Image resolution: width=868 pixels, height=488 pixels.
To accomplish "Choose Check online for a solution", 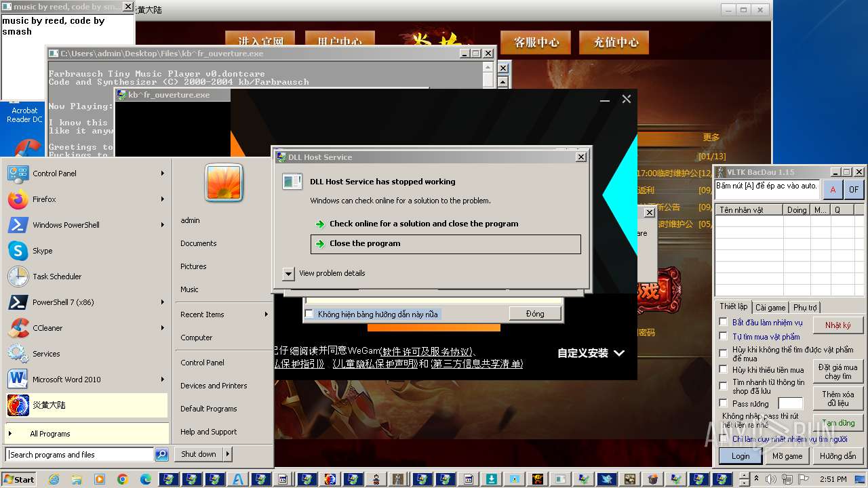I will pyautogui.click(x=446, y=224).
